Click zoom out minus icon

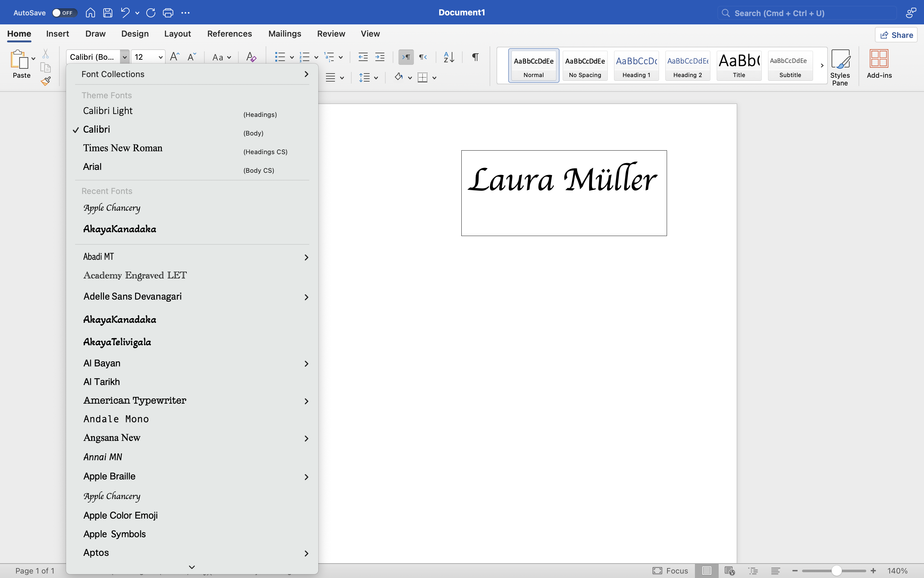point(795,571)
